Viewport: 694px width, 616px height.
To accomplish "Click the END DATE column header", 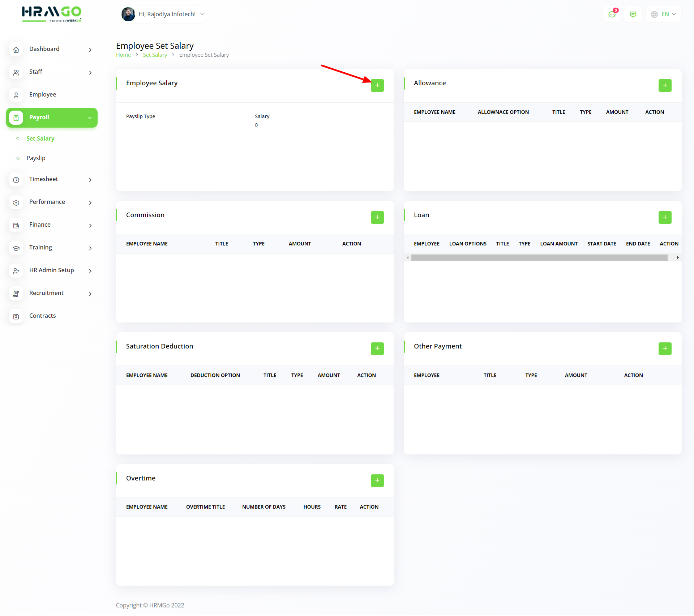I will click(x=638, y=244).
